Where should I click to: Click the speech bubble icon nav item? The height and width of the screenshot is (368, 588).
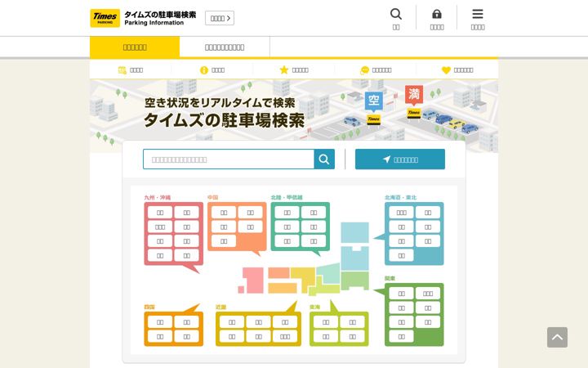(376, 70)
